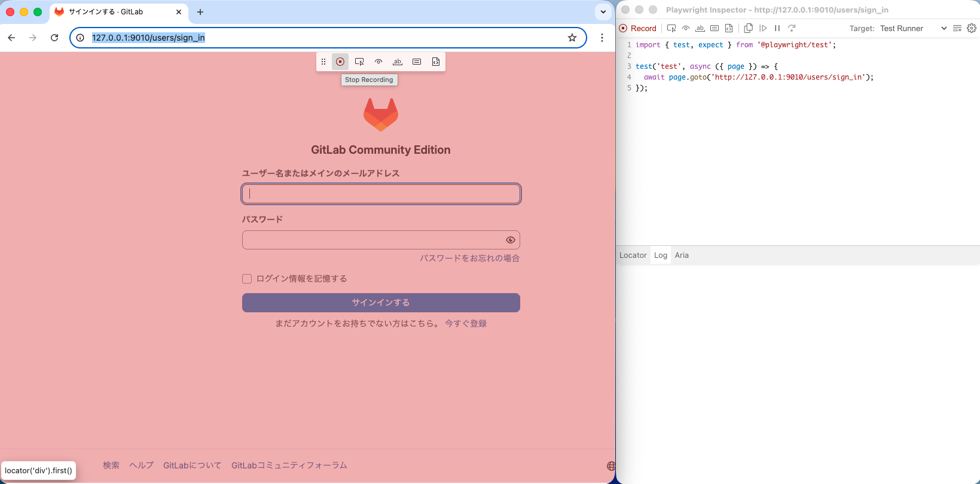The width and height of the screenshot is (980, 484).
Task: Focus the ユーザー名 or email input field
Action: [381, 194]
